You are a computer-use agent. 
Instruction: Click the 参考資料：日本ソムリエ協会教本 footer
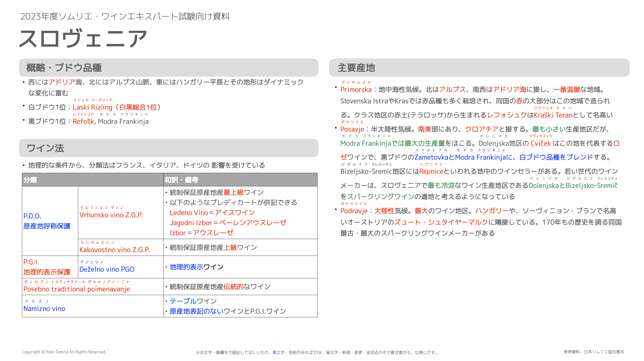point(594,352)
